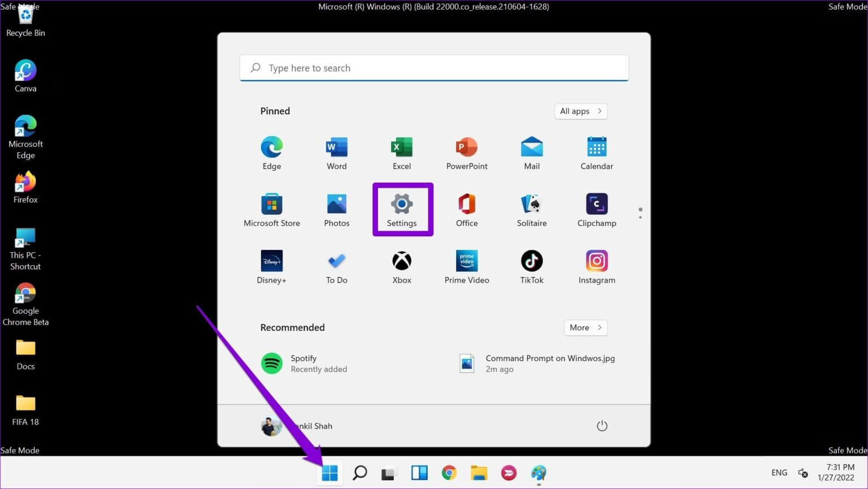Launch Clipchamp pinned app
868x489 pixels.
click(x=597, y=210)
